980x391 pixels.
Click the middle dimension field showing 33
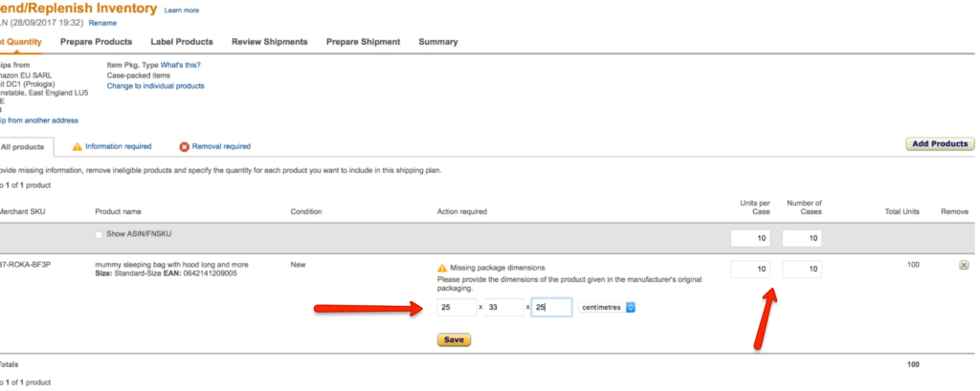(x=504, y=307)
